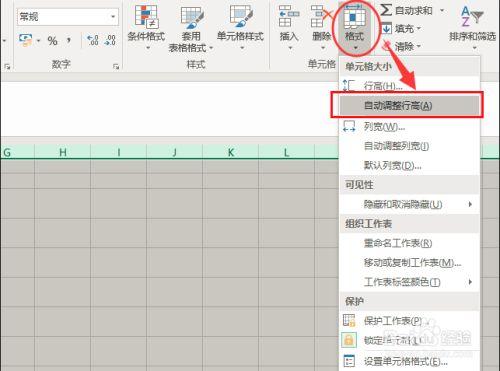Click the Fill (填充) down-arrow icon
This screenshot has height=371, width=500.
point(386,28)
